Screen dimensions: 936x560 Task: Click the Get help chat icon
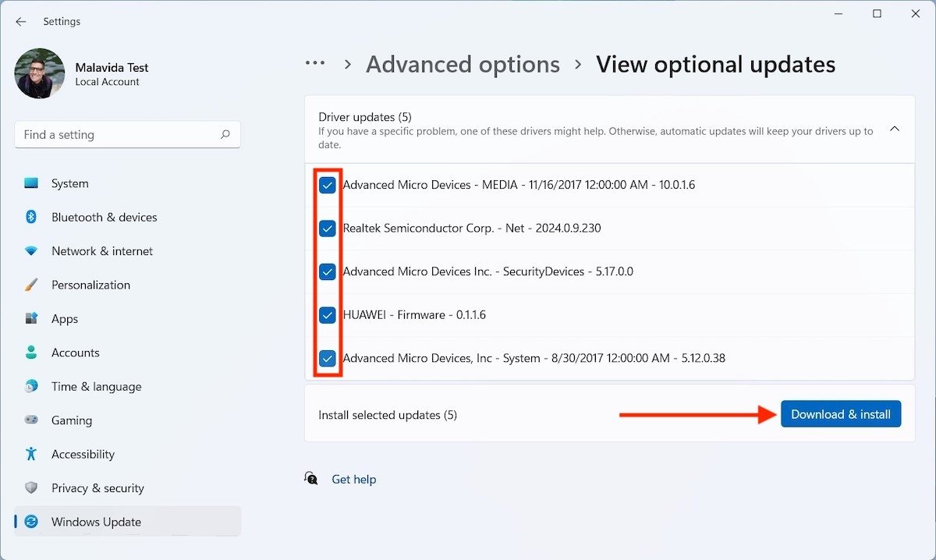(x=311, y=479)
